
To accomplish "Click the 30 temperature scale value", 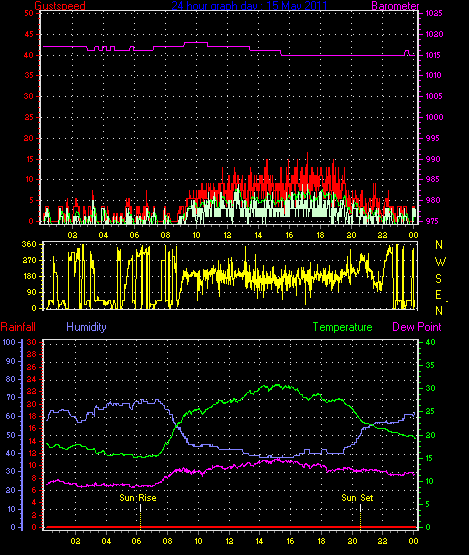I will click(430, 388).
